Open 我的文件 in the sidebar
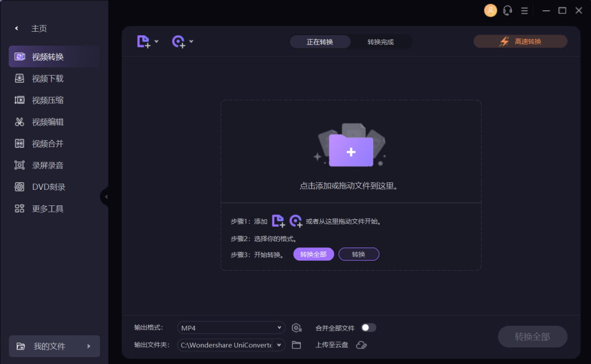Viewport: 591px width, 364px height. (54, 346)
